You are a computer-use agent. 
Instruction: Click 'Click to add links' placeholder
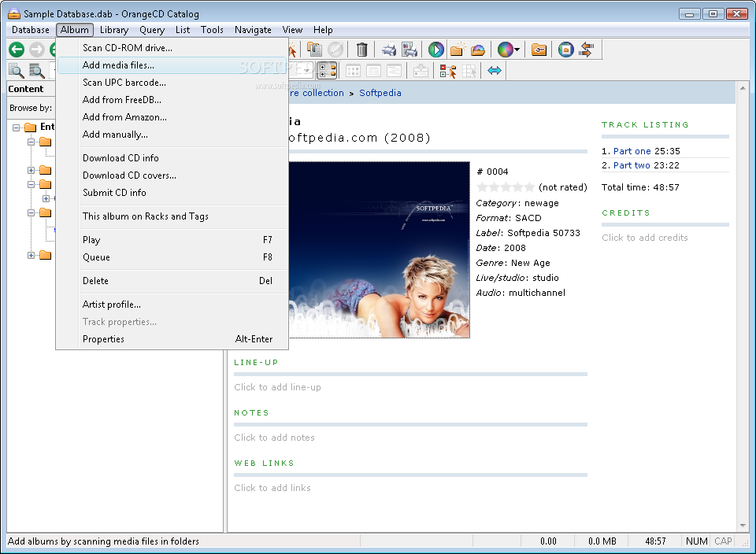coord(272,488)
